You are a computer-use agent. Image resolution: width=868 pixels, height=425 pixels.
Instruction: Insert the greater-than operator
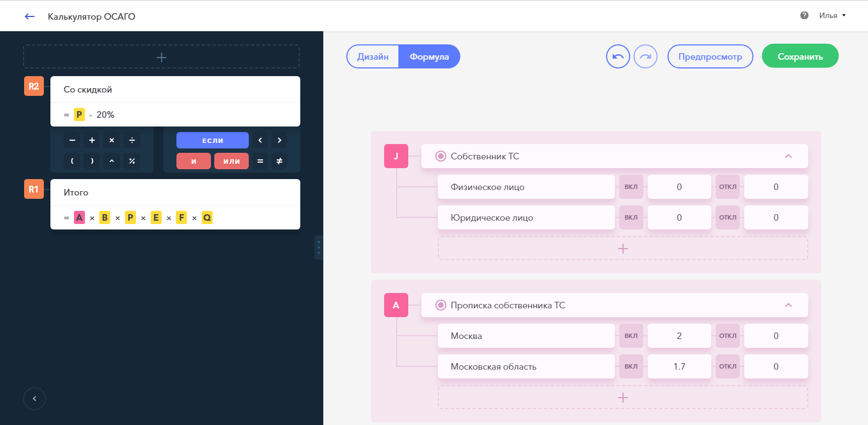tap(279, 140)
